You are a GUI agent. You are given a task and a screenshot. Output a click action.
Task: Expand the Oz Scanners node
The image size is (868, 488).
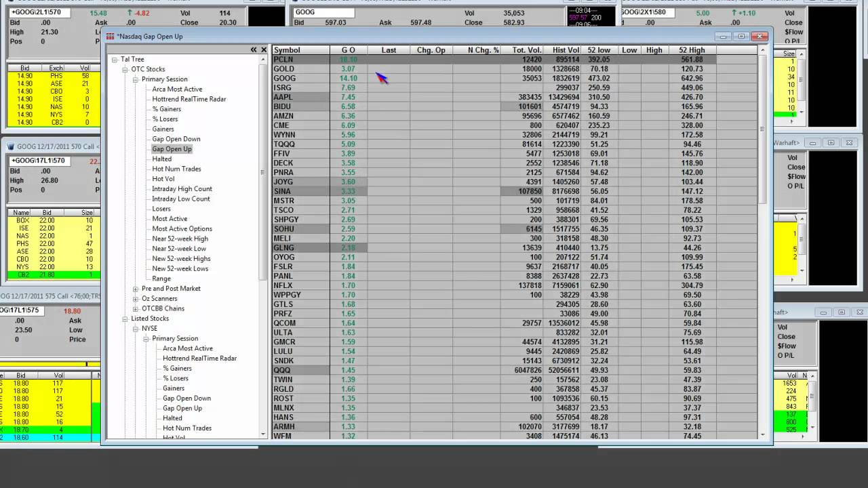click(136, 299)
